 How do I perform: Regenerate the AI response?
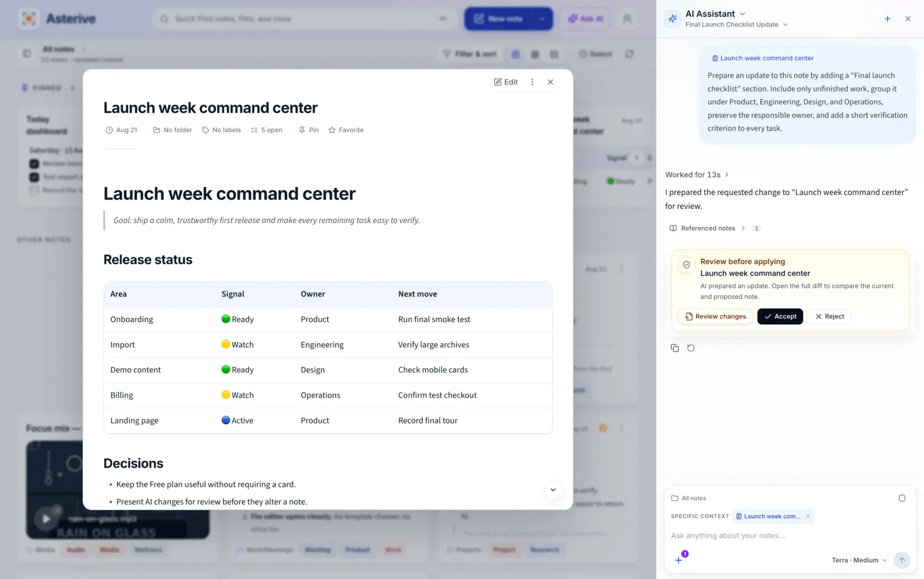tap(691, 348)
